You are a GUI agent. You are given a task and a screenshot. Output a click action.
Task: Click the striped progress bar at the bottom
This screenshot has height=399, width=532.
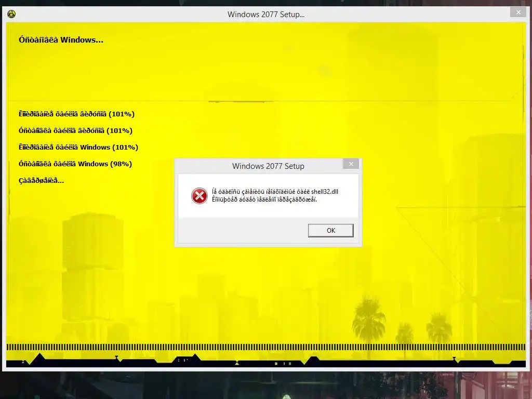(x=266, y=347)
